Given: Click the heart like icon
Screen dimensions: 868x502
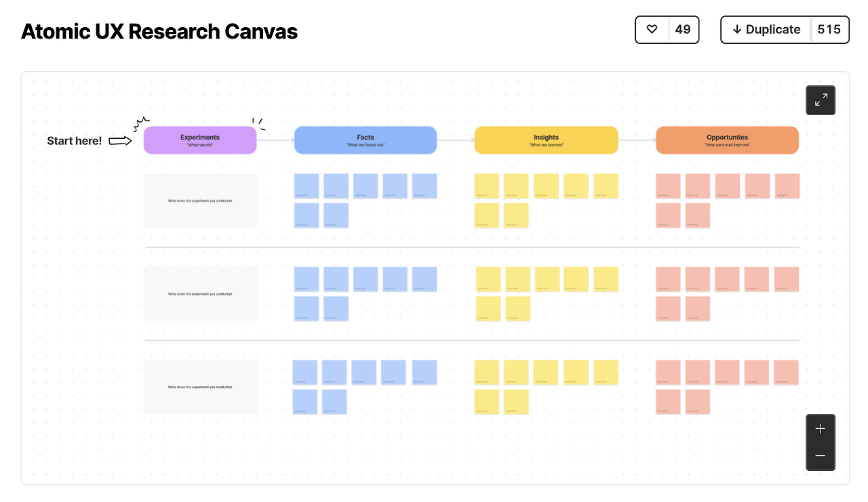Looking at the screenshot, I should tap(652, 30).
